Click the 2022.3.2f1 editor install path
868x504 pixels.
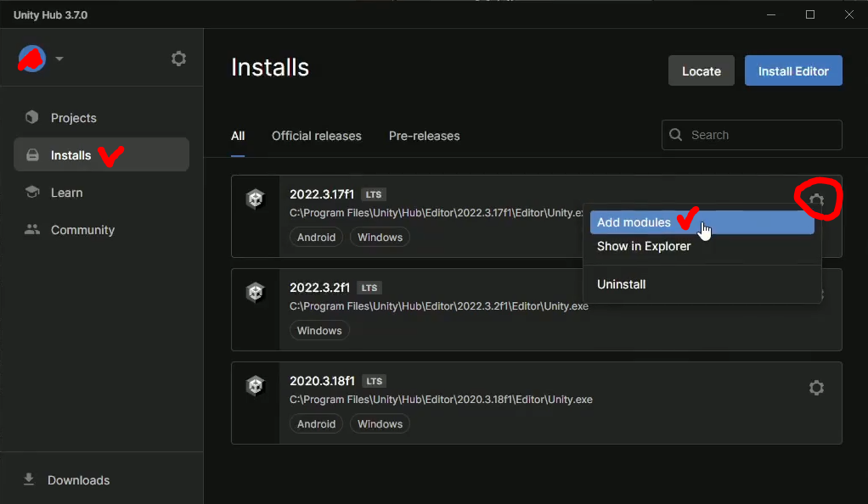pyautogui.click(x=439, y=306)
